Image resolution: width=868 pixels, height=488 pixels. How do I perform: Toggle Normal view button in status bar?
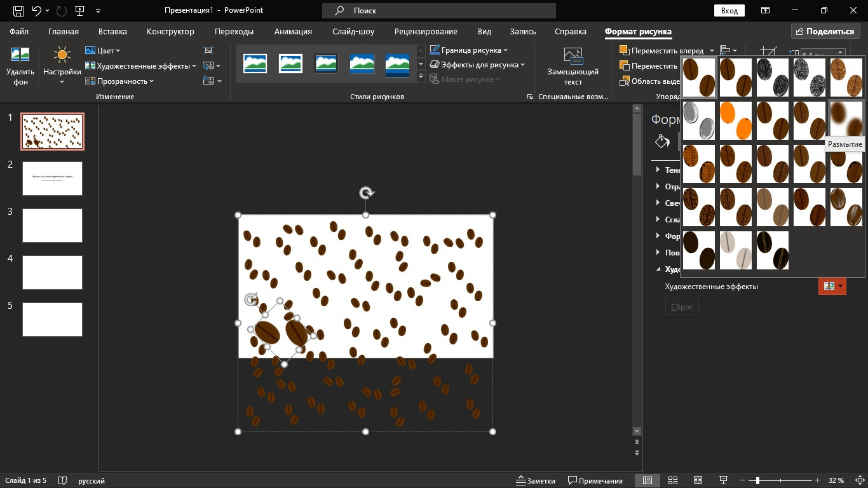[647, 480]
